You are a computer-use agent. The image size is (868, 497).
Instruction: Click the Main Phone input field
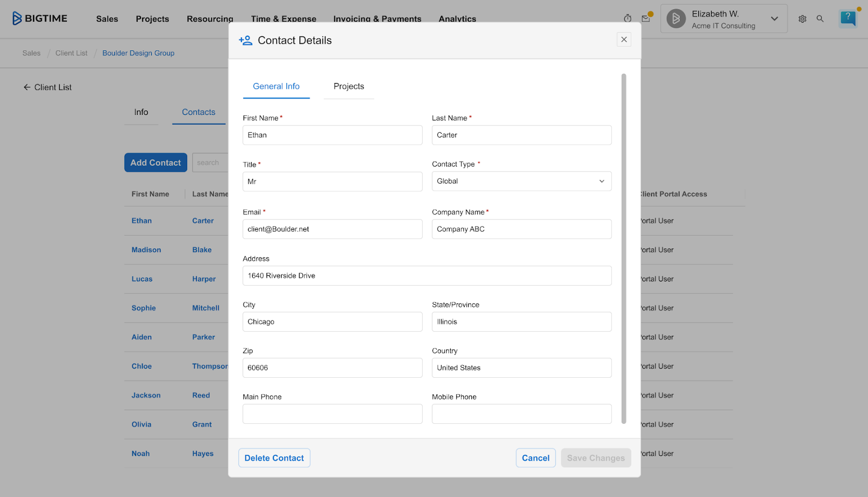coord(332,414)
